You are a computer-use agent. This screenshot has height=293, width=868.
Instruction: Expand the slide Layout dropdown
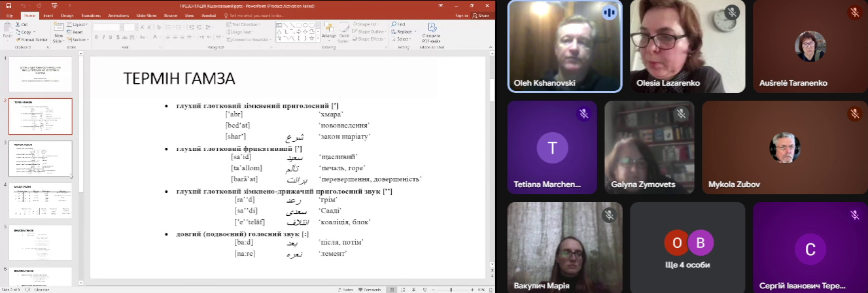coord(79,24)
